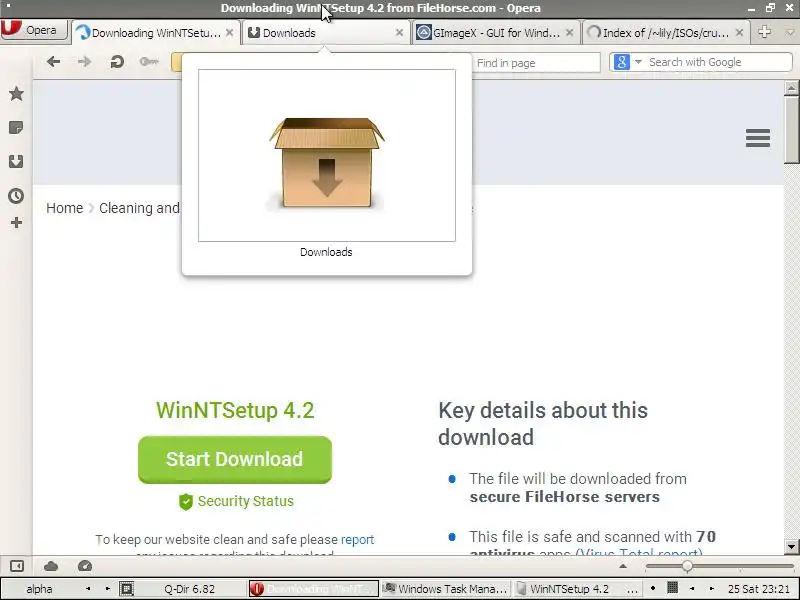
Task: Switch to the GImageX tab
Action: tap(495, 33)
